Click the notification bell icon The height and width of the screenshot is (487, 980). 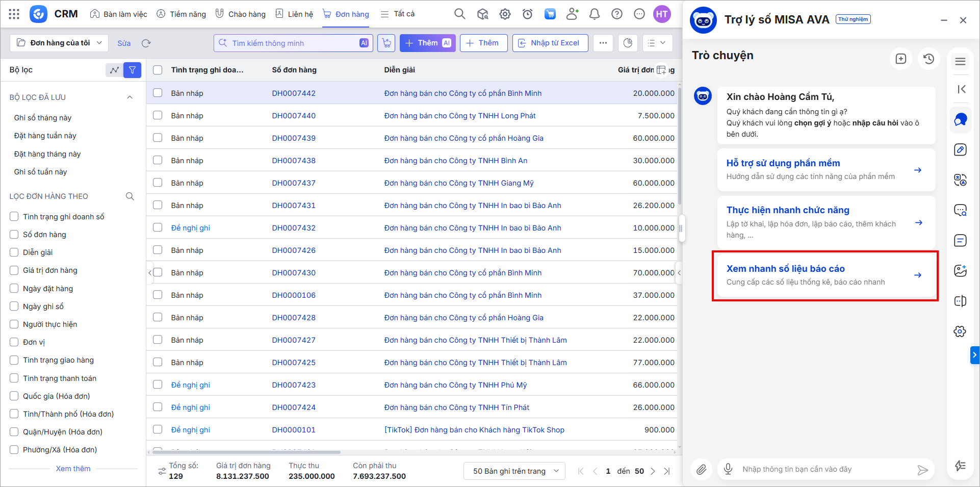[594, 14]
